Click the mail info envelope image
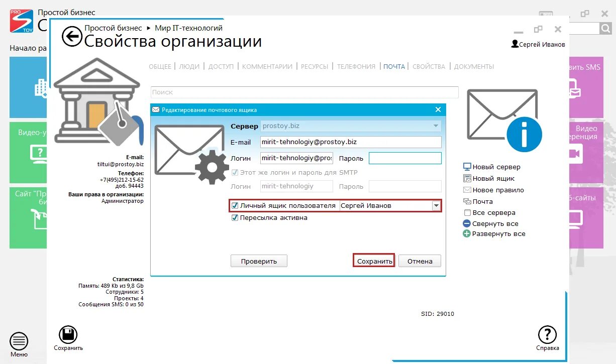This screenshot has height=364, width=616. [x=504, y=120]
